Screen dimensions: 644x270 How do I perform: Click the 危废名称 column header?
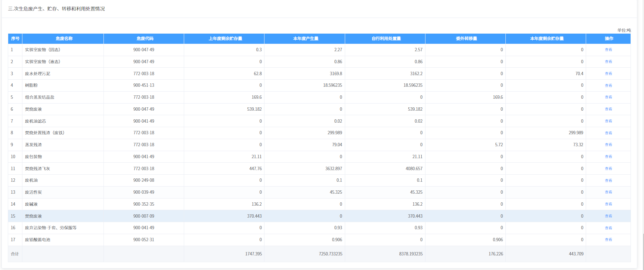[x=64, y=39]
